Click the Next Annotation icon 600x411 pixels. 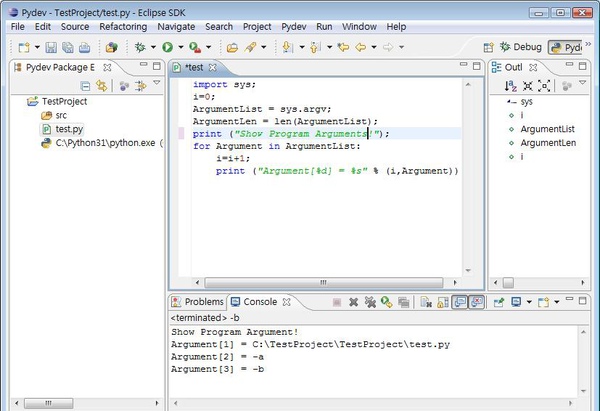click(x=288, y=47)
